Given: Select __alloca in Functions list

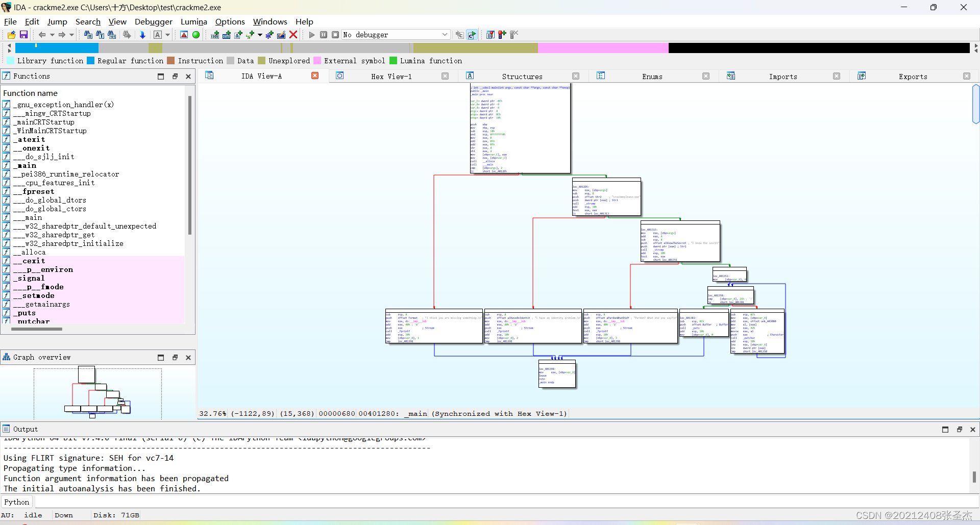Looking at the screenshot, I should click(x=29, y=252).
